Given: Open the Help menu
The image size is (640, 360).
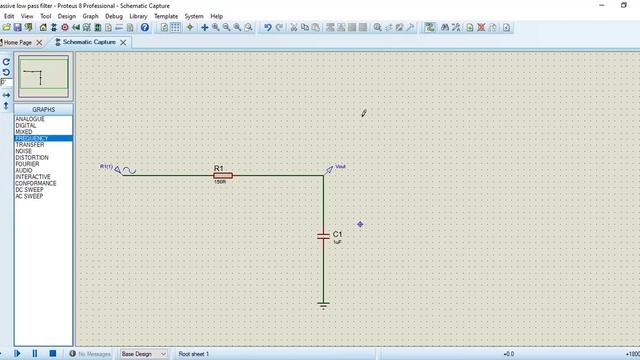Looking at the screenshot, I should coord(216,16).
